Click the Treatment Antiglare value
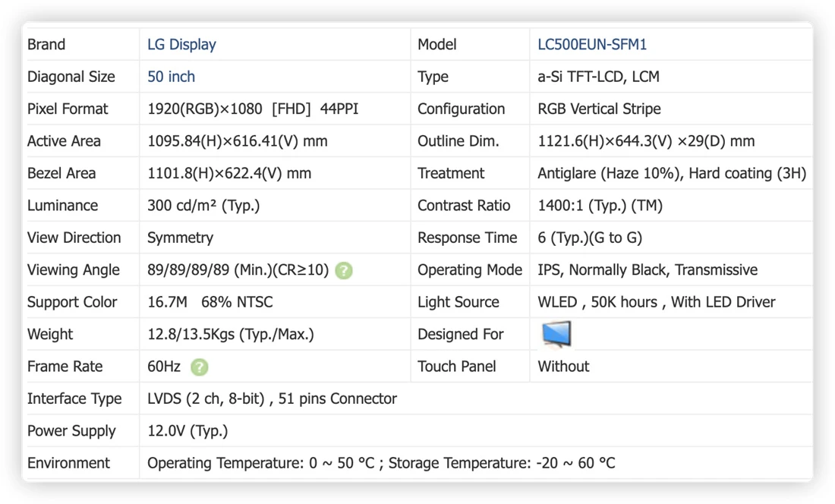The height and width of the screenshot is (504, 835). (672, 174)
